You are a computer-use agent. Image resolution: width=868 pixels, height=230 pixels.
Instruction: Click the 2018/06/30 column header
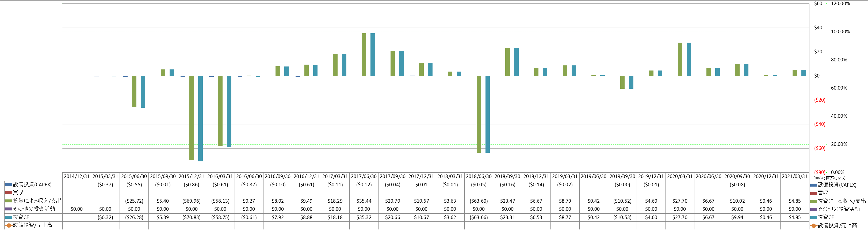479,176
